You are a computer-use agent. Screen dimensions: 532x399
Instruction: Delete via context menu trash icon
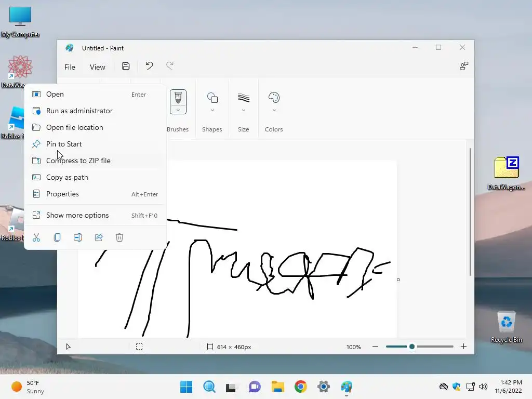tap(119, 237)
